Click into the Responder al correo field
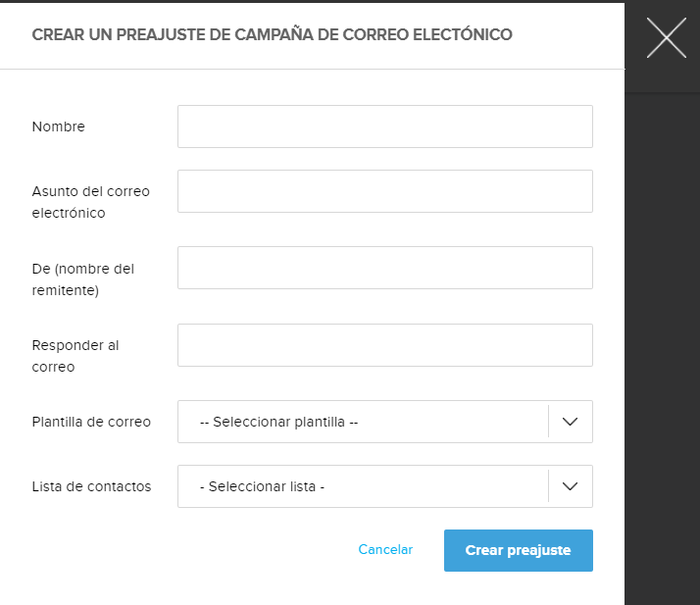 click(x=384, y=345)
